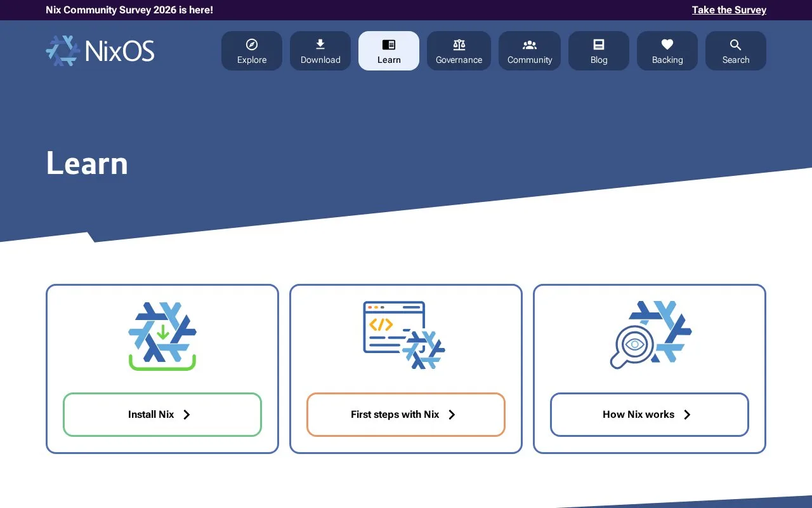
Task: Click the magnifying glass snowflake illustration
Action: pos(650,335)
